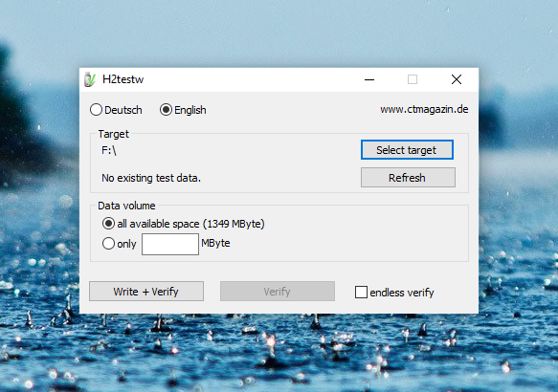Click the H2testw title bar text

coord(123,79)
